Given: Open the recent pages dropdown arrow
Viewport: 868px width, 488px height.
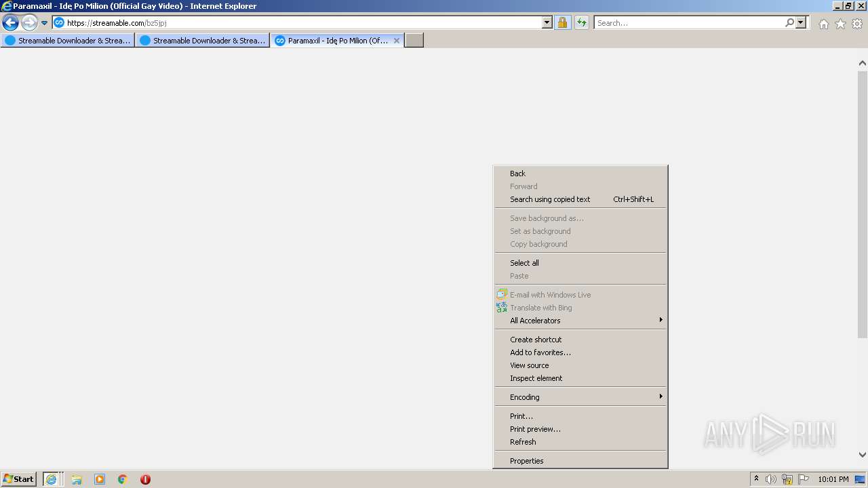Looking at the screenshot, I should click(x=45, y=23).
